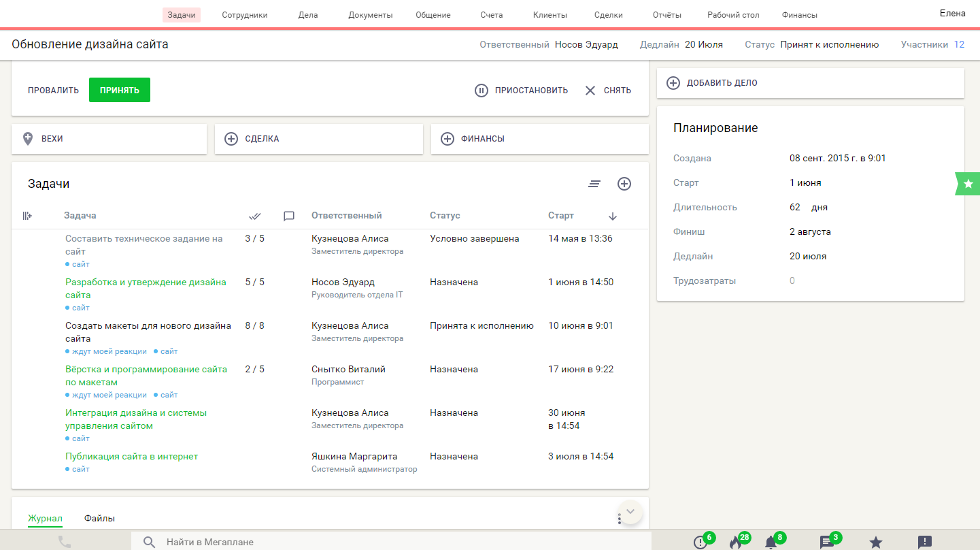
Task: Open task Публикация сайта в интернет
Action: coord(131,457)
